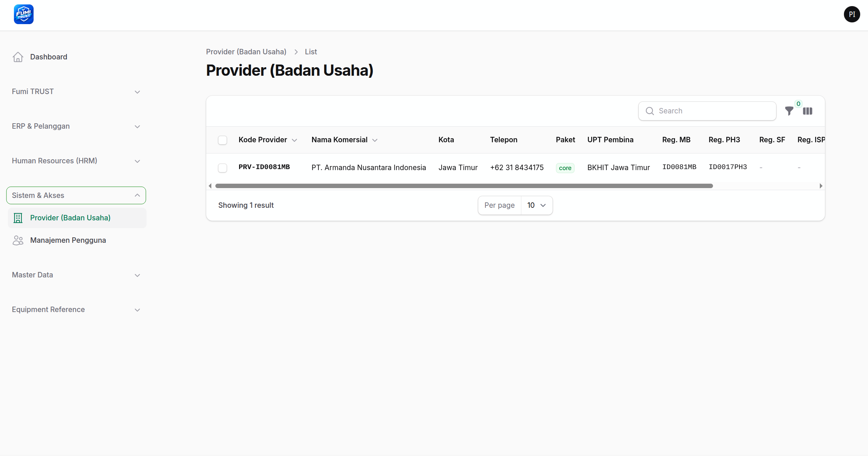The height and width of the screenshot is (456, 868).
Task: Toggle the select-all checkbox in table header
Action: pos(223,140)
